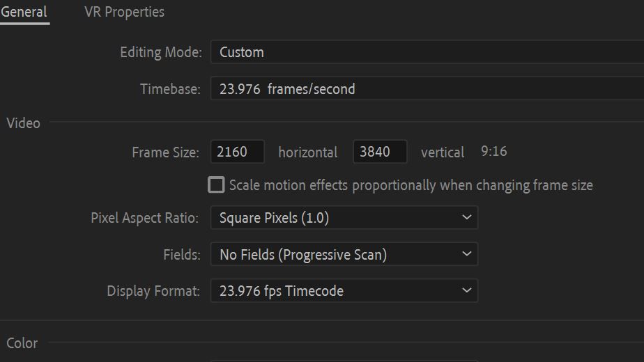Click the Timebase frames/second dropdown
Screen dimensions: 644x362
pyautogui.click(x=425, y=89)
